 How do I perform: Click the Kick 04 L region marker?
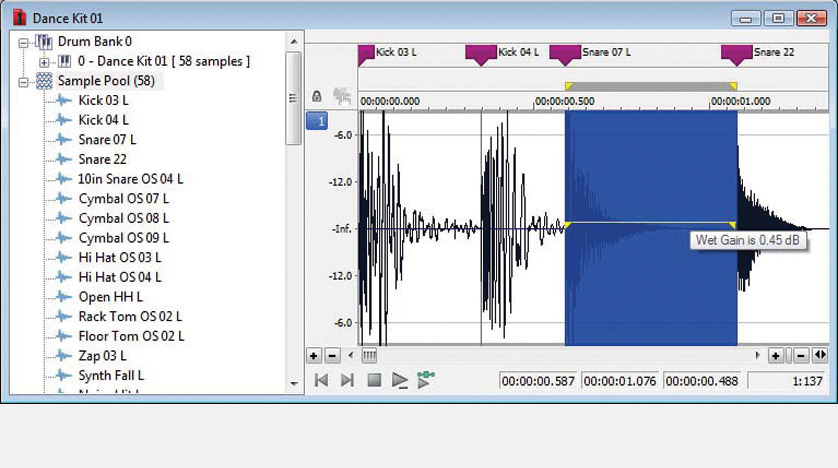482,54
